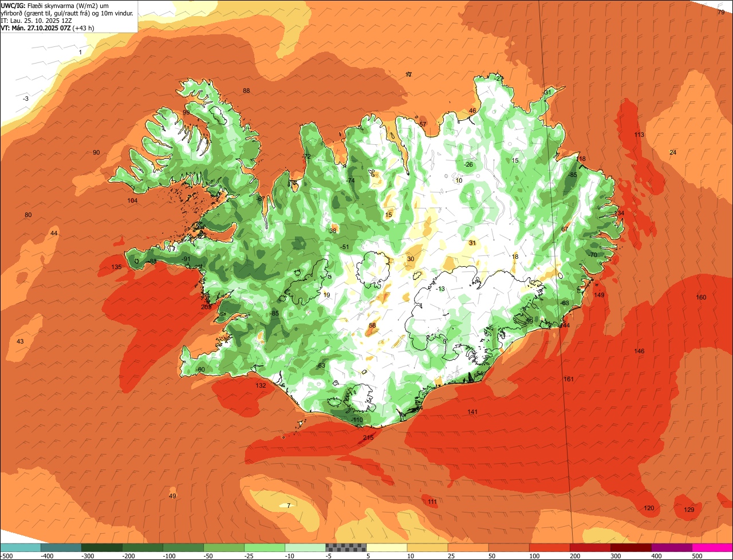Click the map value 120 in the southeast sea

649,508
